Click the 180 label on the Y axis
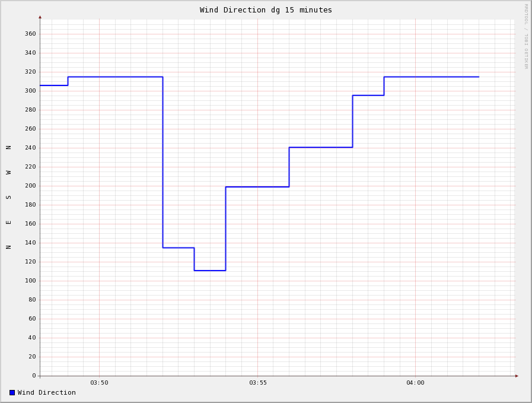This screenshot has width=532, height=403. pyautogui.click(x=30, y=205)
